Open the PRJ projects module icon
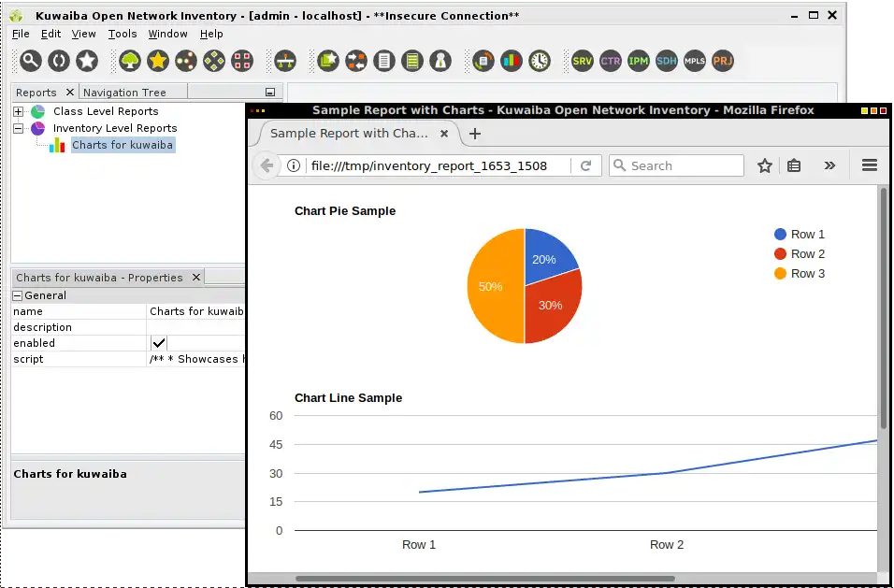Image resolution: width=894 pixels, height=588 pixels. [x=722, y=61]
